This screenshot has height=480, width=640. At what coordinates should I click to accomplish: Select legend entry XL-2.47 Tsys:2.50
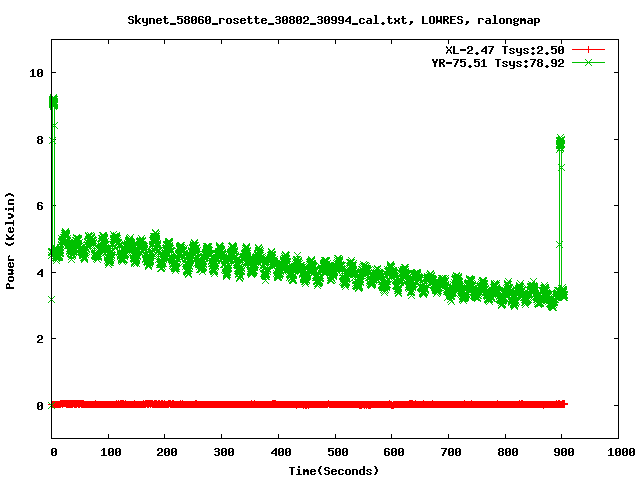[x=504, y=50]
